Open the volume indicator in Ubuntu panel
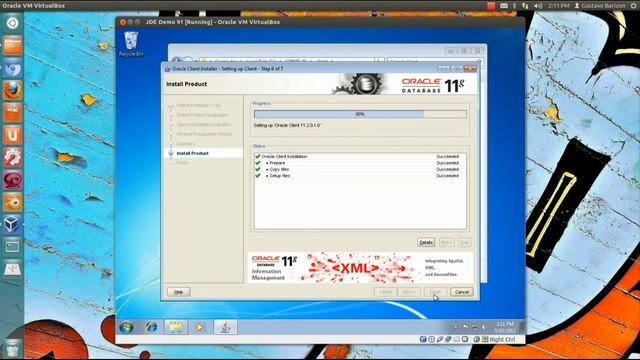 pos(538,6)
